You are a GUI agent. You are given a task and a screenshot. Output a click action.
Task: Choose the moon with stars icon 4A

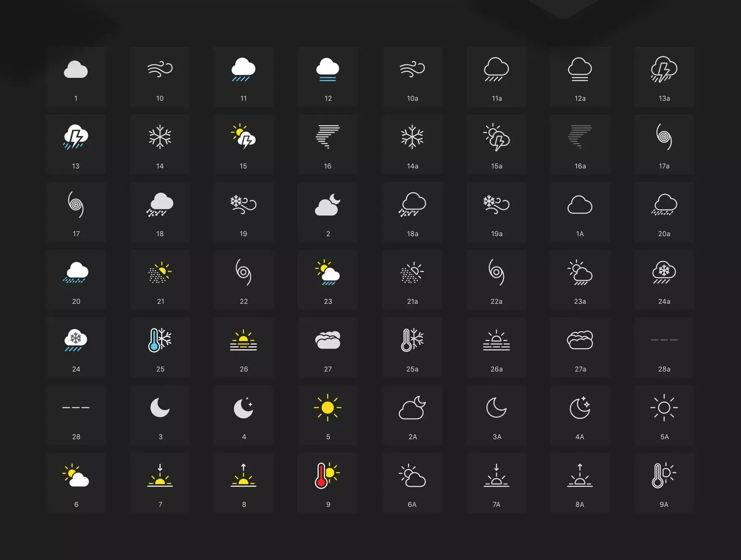point(580,408)
